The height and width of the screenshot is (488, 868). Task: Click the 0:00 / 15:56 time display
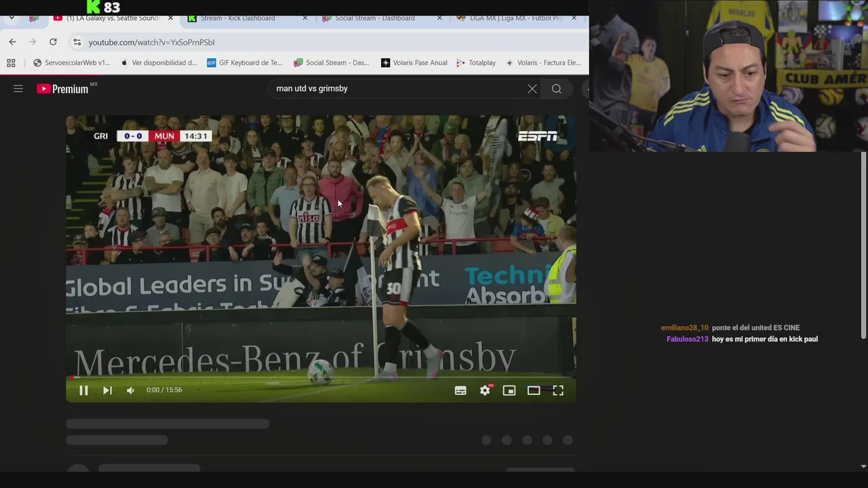pyautogui.click(x=164, y=390)
